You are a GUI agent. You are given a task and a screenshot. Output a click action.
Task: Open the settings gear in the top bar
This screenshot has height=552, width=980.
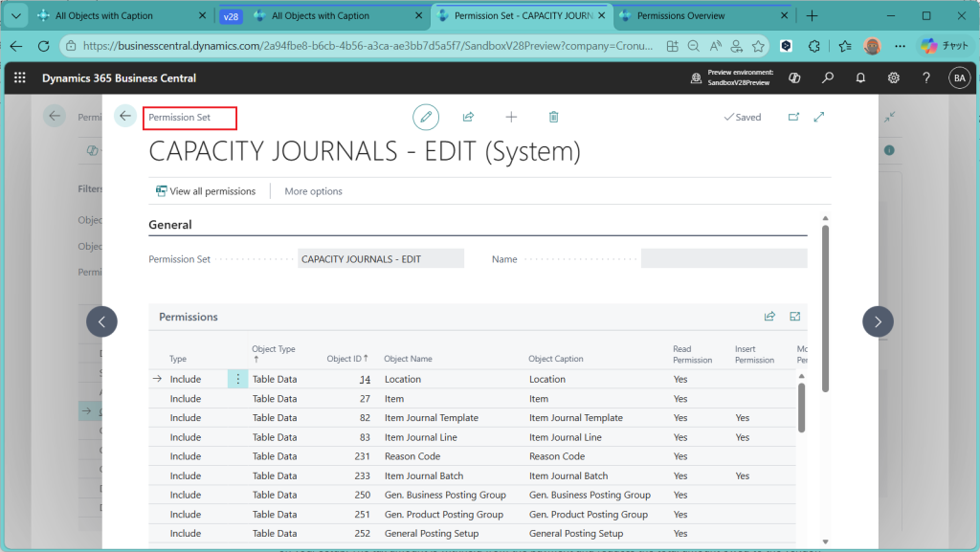(x=893, y=78)
